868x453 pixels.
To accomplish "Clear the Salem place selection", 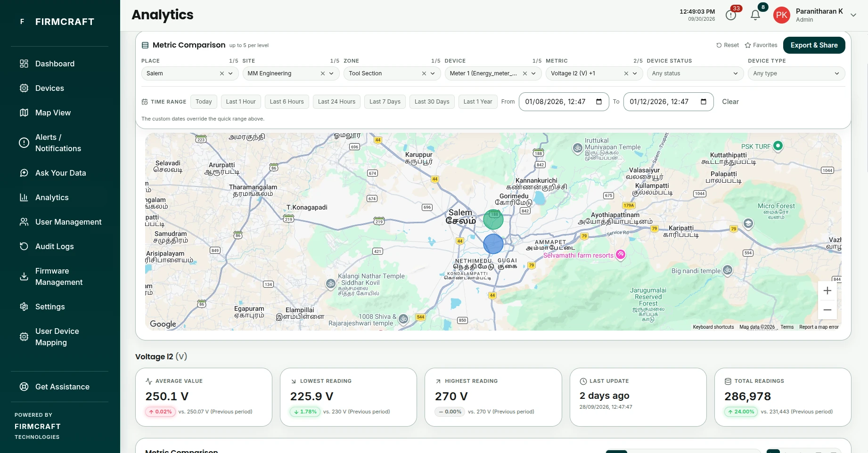I will (x=222, y=73).
